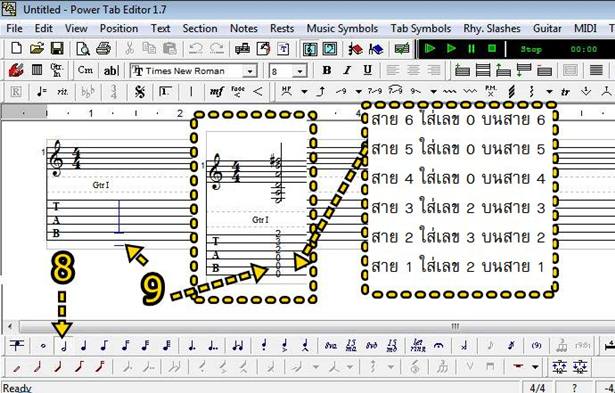615x393 pixels.
Task: Expand the Times New Roman font dropdown
Action: 249,71
